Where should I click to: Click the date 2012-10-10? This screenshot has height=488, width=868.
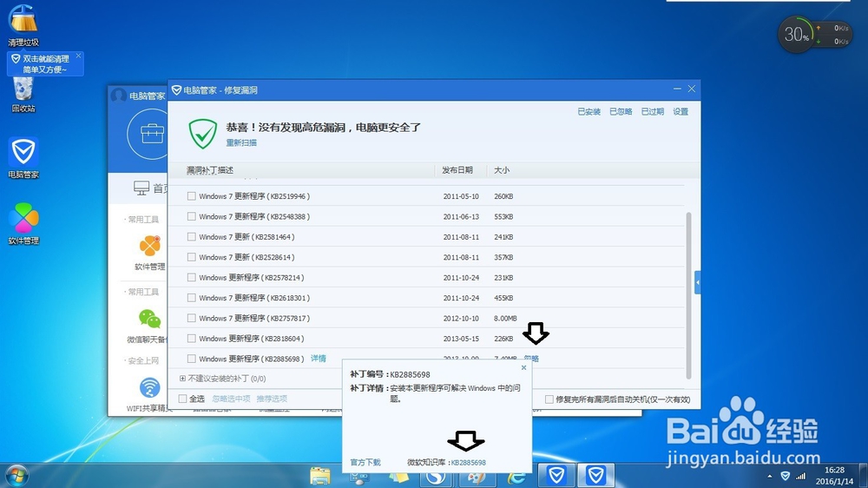(461, 318)
